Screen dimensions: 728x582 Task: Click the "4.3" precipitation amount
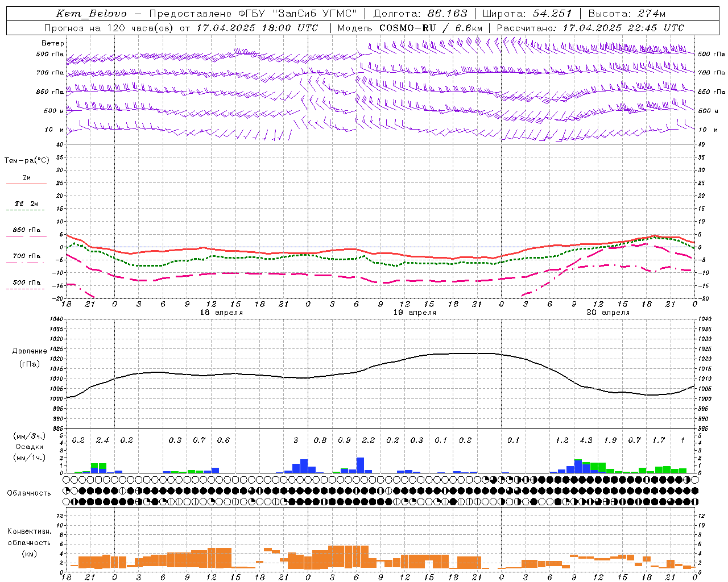click(x=586, y=440)
